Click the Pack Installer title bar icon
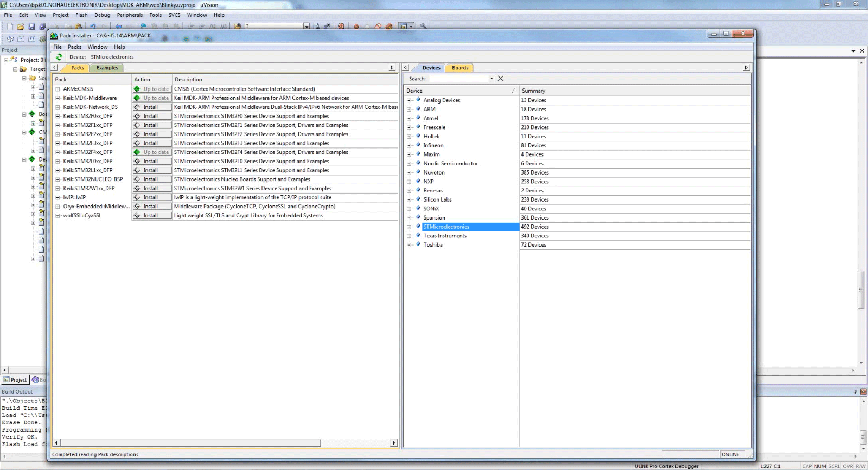This screenshot has height=470, width=868. (54, 36)
